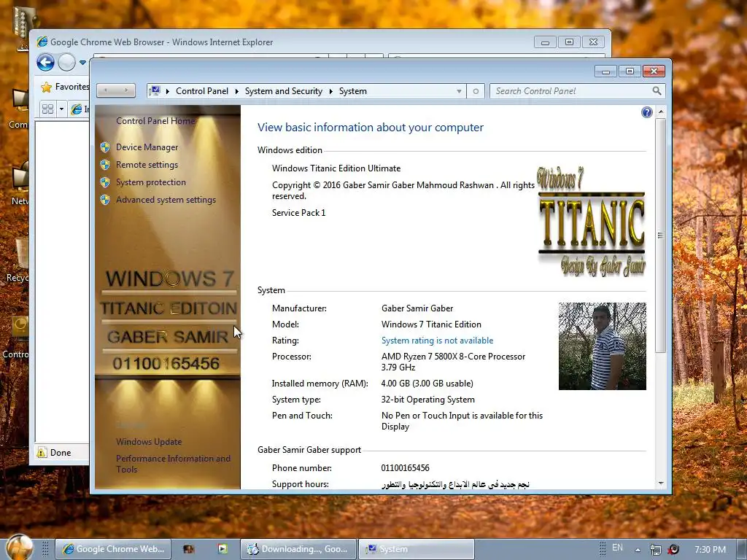The image size is (747, 560).
Task: Click the shield icon beside System protection
Action: (x=105, y=182)
